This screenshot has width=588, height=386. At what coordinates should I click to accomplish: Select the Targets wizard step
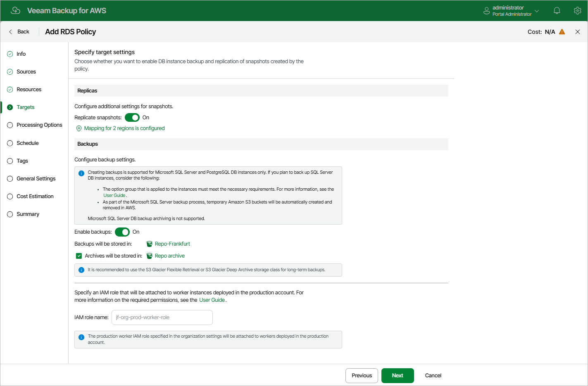26,107
